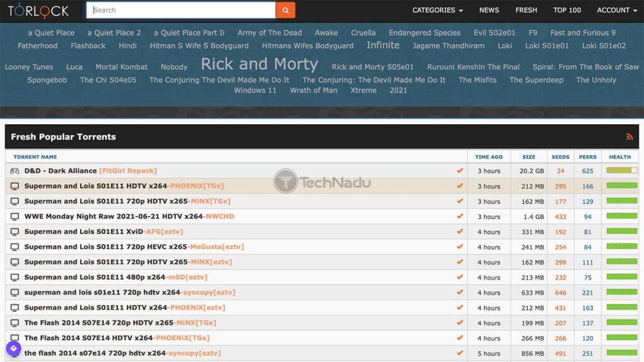Sort by the Time Ago column header

[x=489, y=157]
